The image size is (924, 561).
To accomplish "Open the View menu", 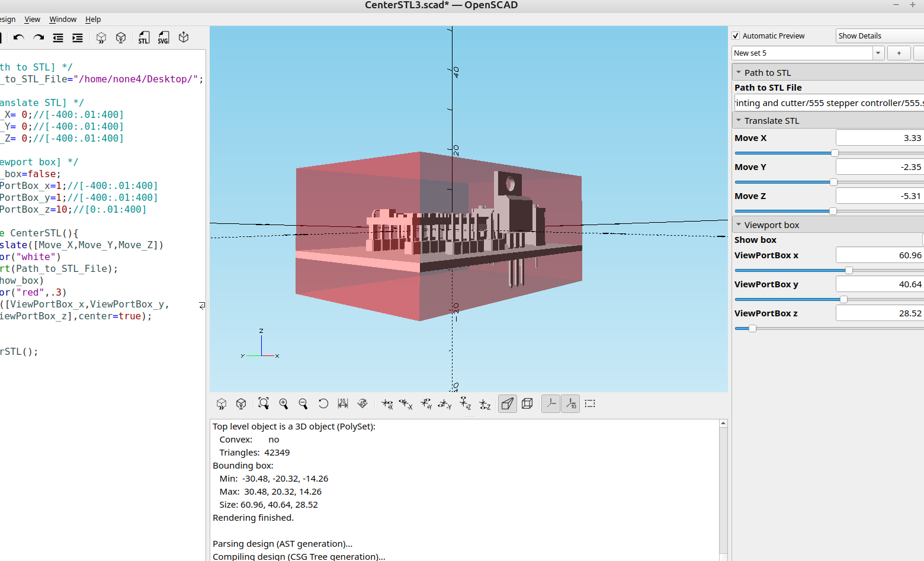I will click(32, 19).
